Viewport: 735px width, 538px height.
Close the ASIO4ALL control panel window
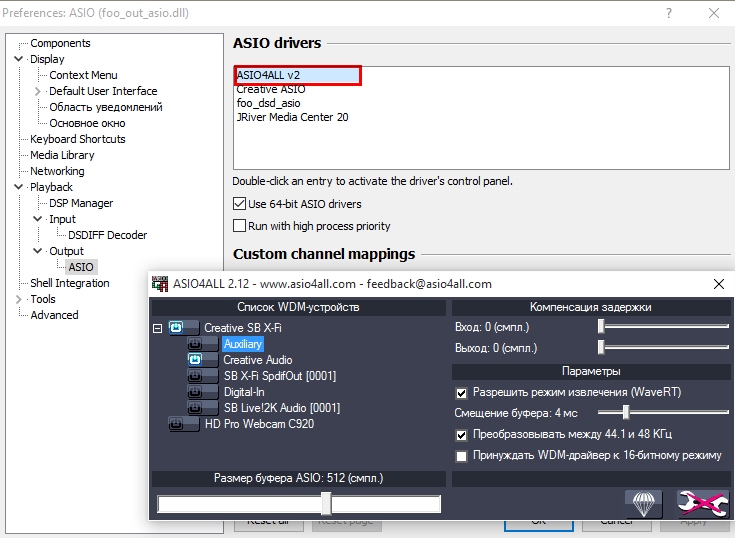click(x=719, y=284)
